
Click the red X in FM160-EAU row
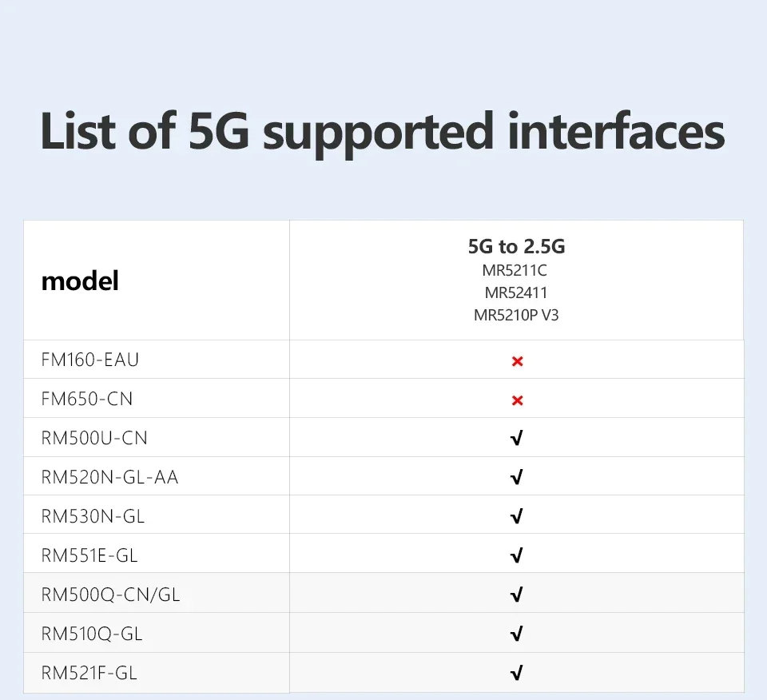point(517,361)
